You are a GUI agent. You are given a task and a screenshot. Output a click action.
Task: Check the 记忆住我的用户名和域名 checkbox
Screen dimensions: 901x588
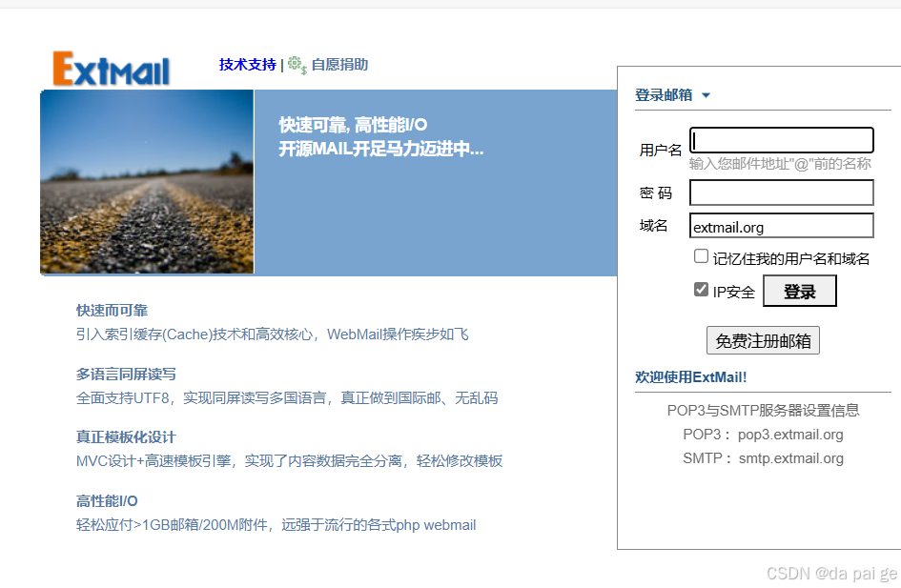click(701, 255)
